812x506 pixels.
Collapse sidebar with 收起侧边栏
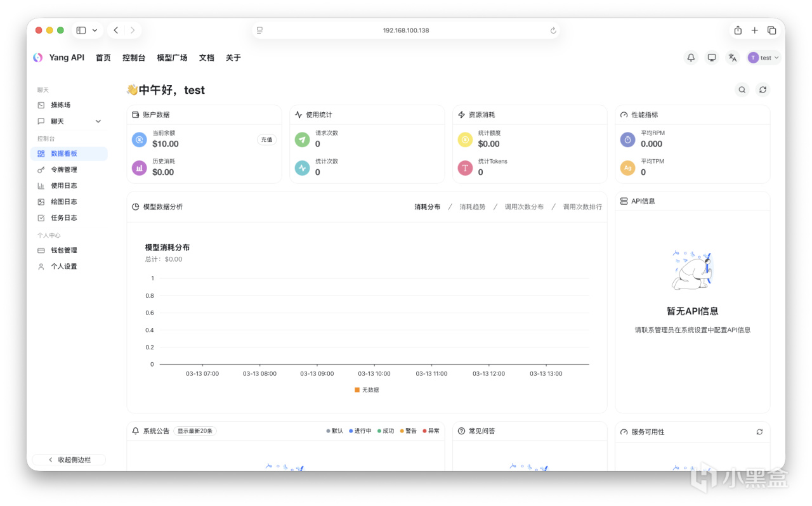coord(69,460)
